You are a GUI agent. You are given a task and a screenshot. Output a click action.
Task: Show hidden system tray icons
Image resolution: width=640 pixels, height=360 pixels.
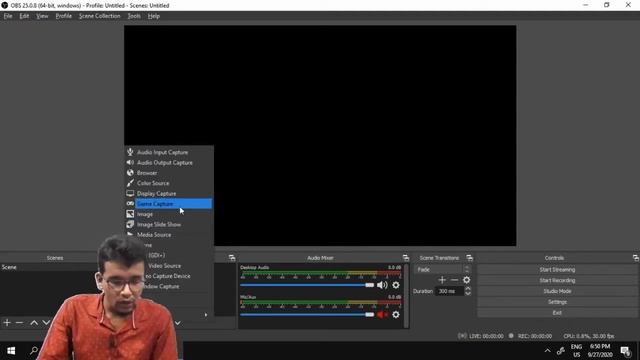[x=547, y=351]
